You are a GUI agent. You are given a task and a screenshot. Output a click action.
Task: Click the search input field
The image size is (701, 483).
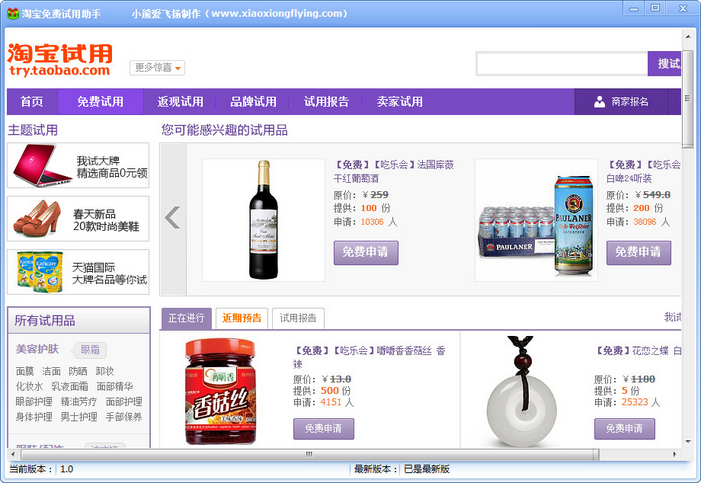[562, 64]
